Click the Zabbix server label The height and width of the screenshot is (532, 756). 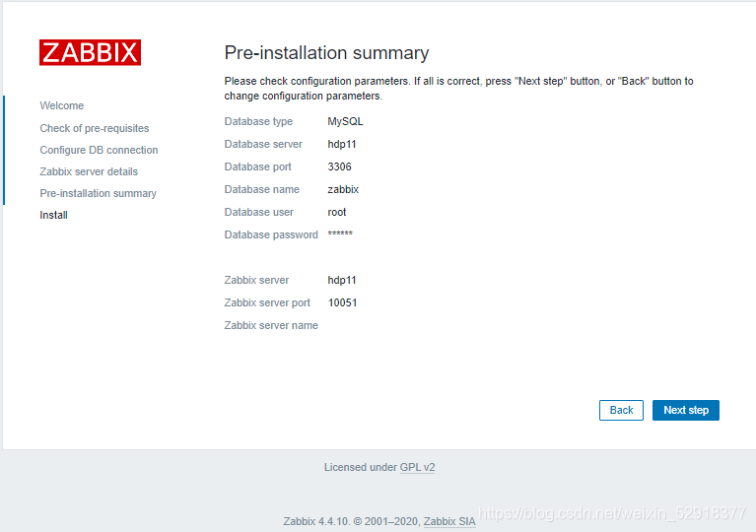256,280
